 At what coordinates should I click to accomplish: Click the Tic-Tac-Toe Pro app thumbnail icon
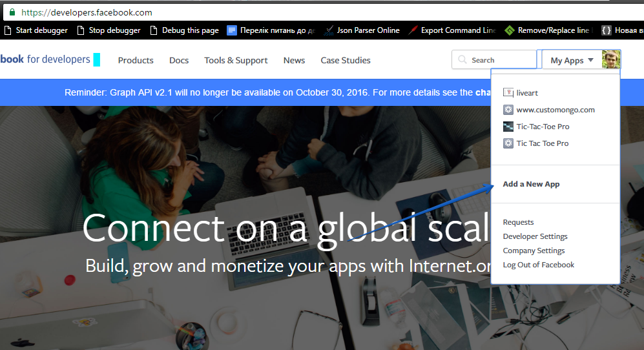(x=508, y=127)
